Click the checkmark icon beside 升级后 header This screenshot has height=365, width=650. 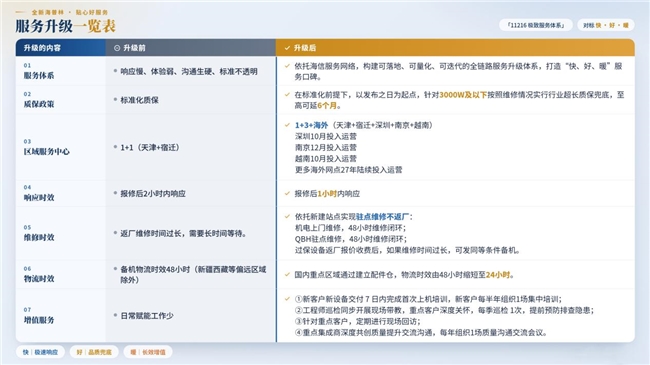tap(287, 48)
